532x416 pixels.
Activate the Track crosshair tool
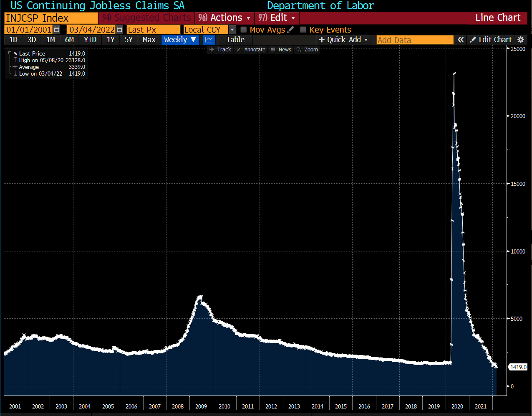tap(220, 50)
